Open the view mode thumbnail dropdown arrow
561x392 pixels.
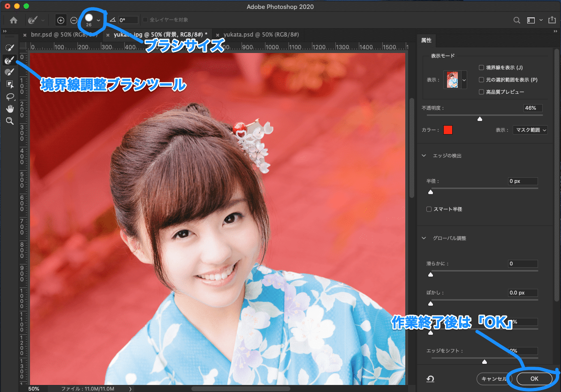[464, 80]
